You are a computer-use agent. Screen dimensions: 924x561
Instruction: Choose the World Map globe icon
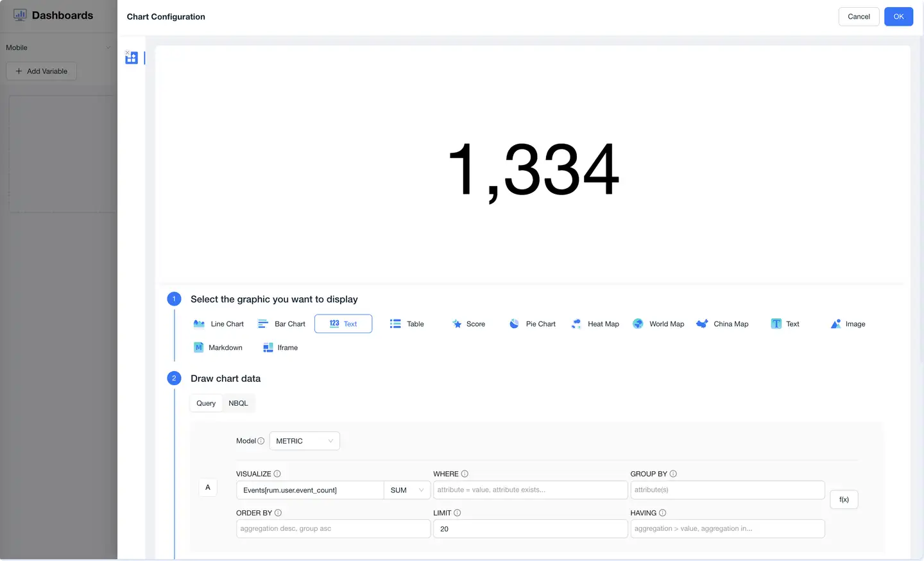(x=638, y=324)
